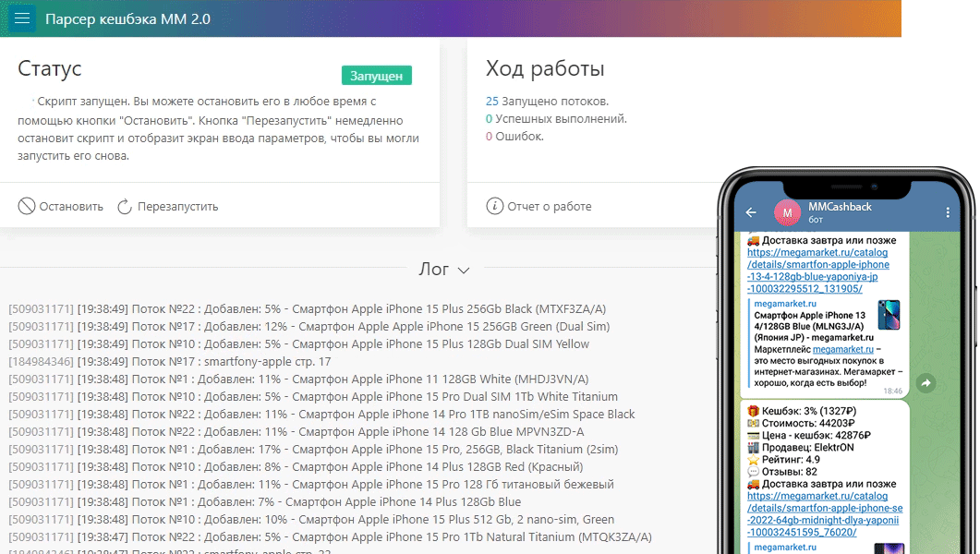Select log line iPhone 14 128 Gb Blue MPVN3ZD-A
Viewport: 980px width, 554px height.
(x=296, y=431)
